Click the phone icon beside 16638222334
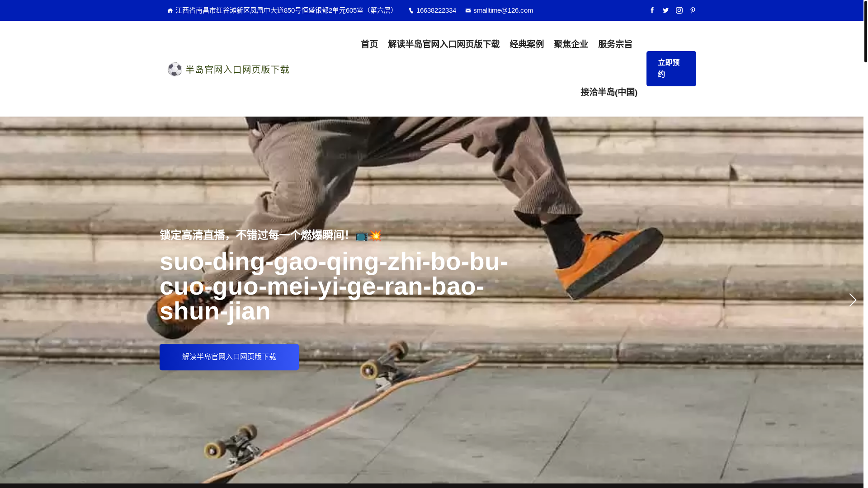The height and width of the screenshot is (488, 868). click(x=411, y=10)
